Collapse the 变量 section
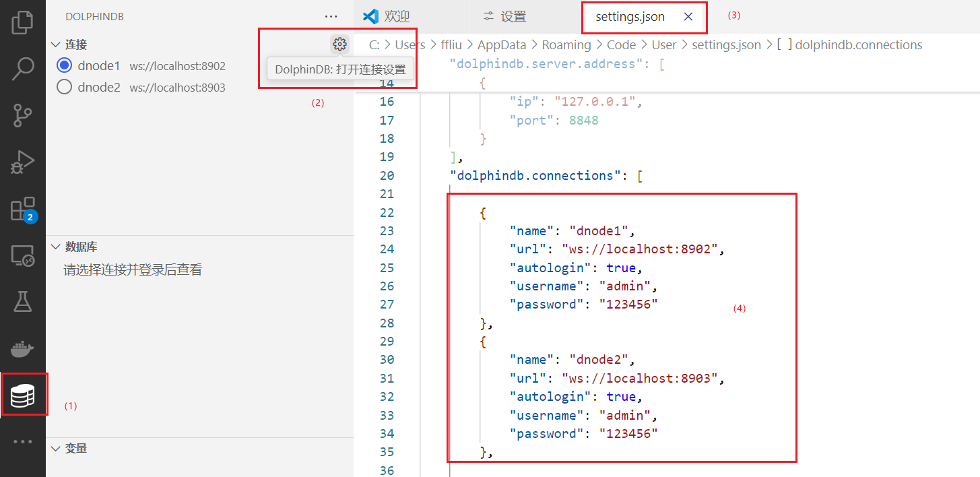 point(56,448)
